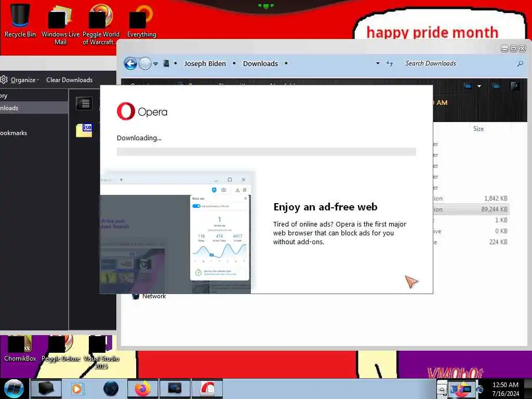Open Explorer help via the far-right toolbar icon
Screen dimensions: 532x399
[515, 86]
